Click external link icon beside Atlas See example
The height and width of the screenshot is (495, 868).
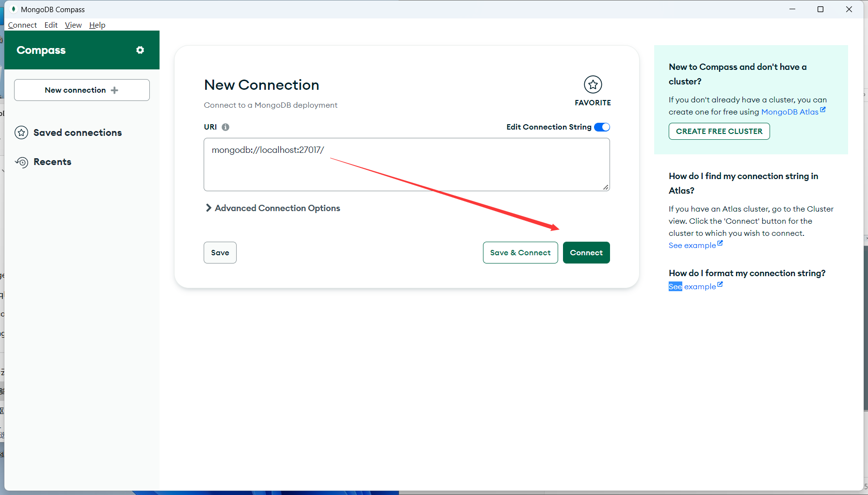pos(720,244)
